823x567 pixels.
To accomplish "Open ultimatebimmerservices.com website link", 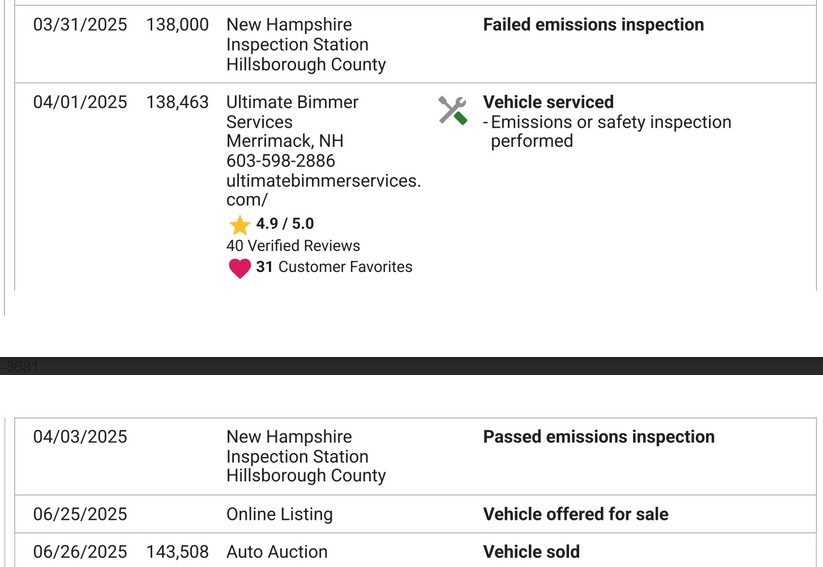I will point(323,190).
